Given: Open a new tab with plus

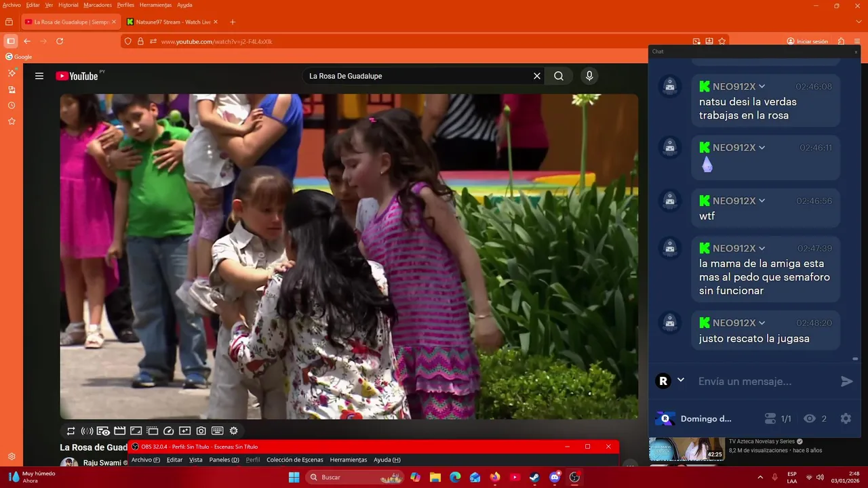Looking at the screenshot, I should tap(233, 22).
